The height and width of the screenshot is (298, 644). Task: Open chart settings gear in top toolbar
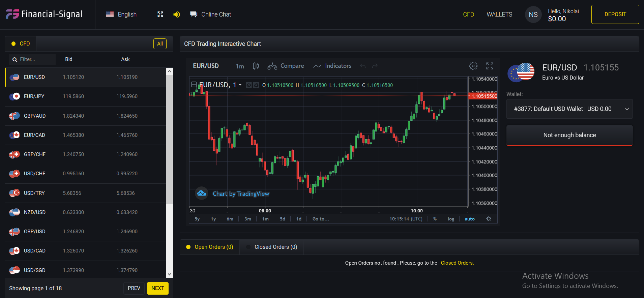coord(473,66)
